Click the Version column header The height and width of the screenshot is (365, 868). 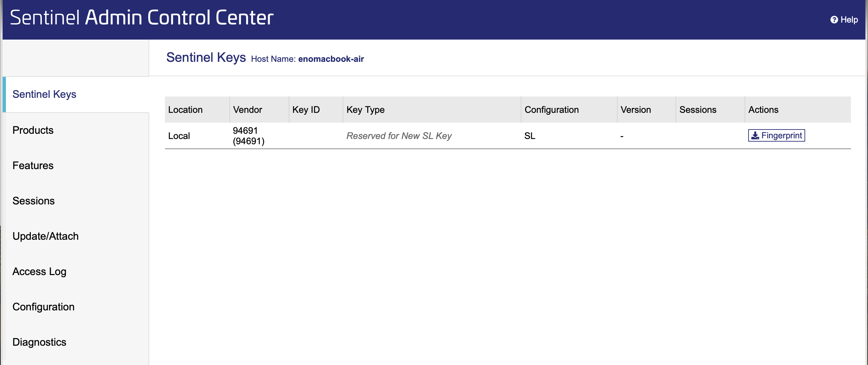[647, 110]
